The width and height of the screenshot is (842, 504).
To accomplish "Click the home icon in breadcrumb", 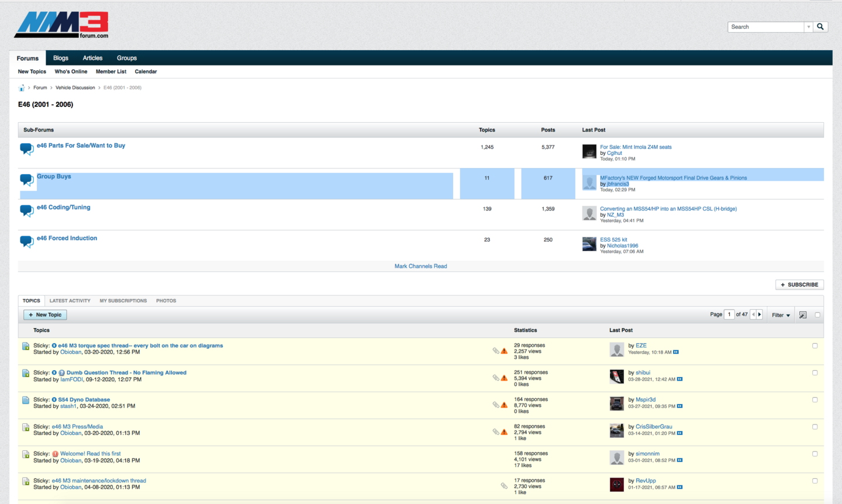I will point(22,88).
